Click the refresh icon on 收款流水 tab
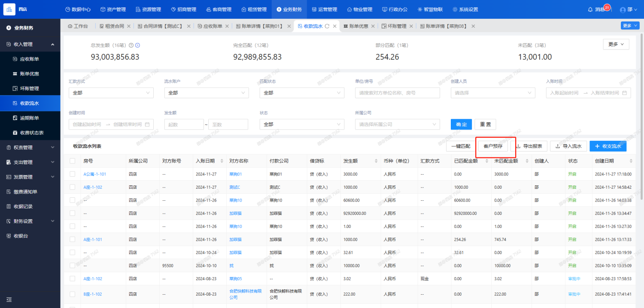The image size is (644, 308). [x=327, y=26]
